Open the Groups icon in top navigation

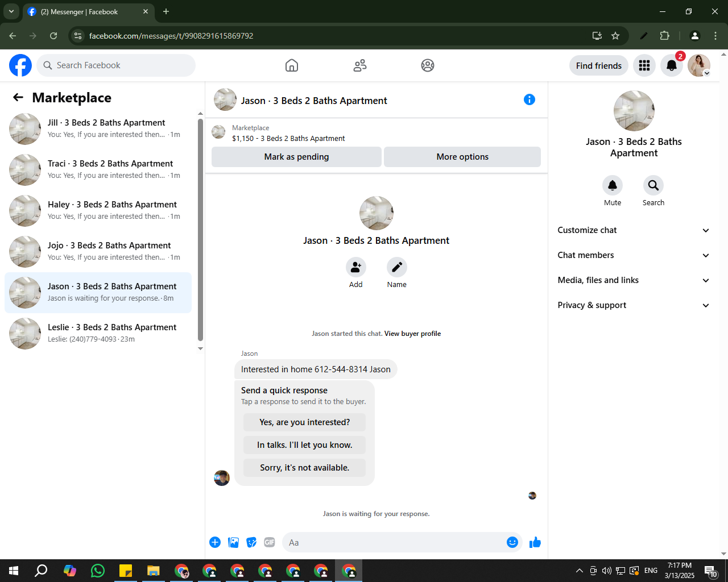click(428, 65)
